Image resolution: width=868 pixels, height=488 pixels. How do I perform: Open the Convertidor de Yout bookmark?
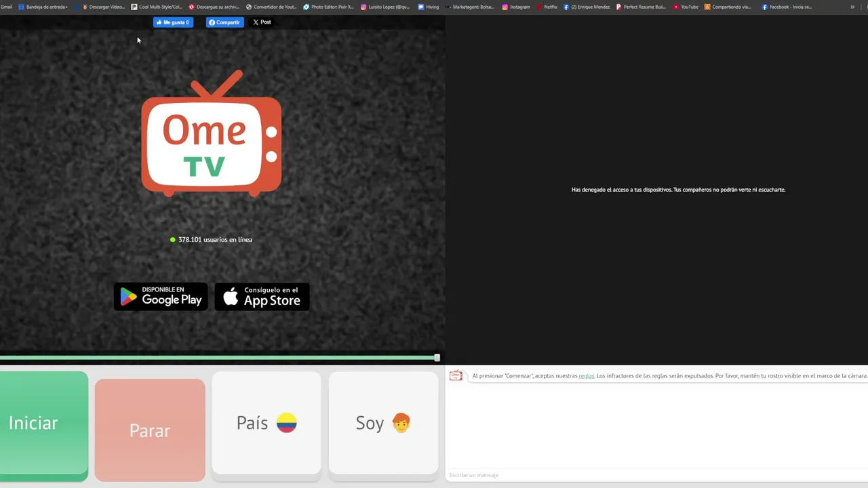coord(271,7)
